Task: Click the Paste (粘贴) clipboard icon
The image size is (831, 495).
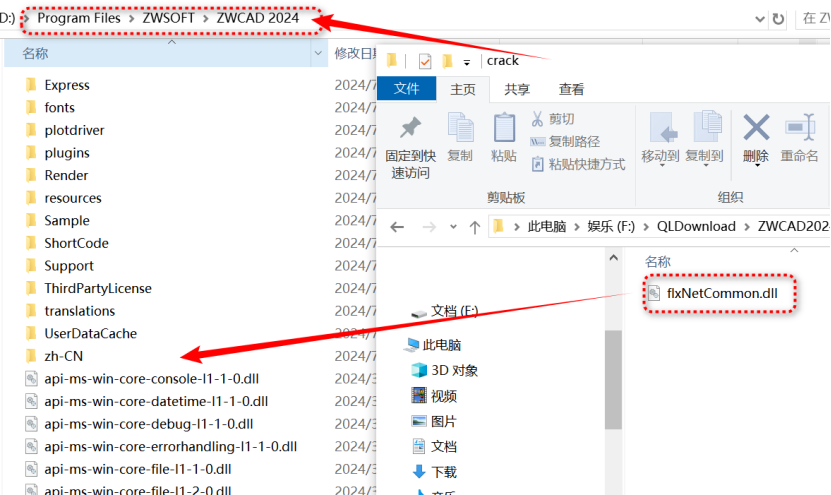Action: click(504, 127)
